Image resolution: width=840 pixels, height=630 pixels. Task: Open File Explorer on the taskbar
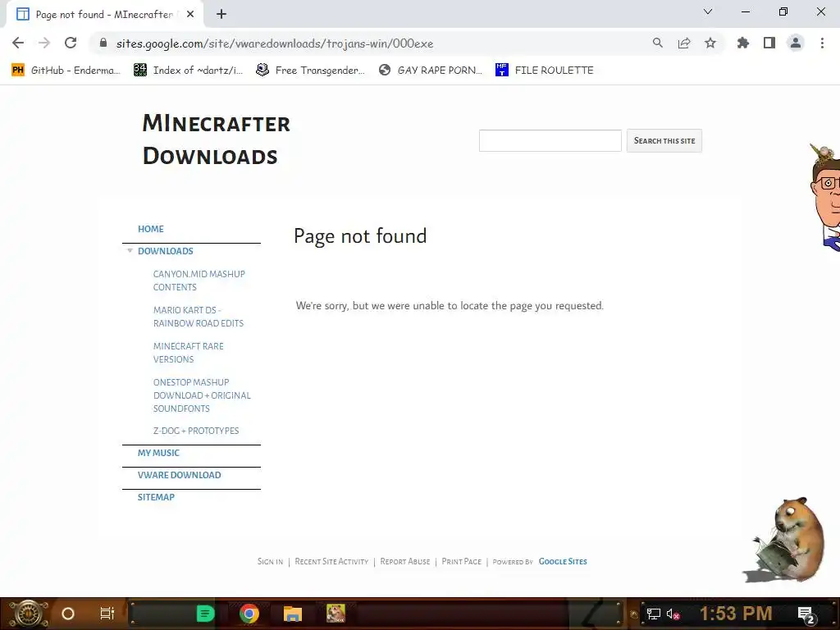coord(293,614)
